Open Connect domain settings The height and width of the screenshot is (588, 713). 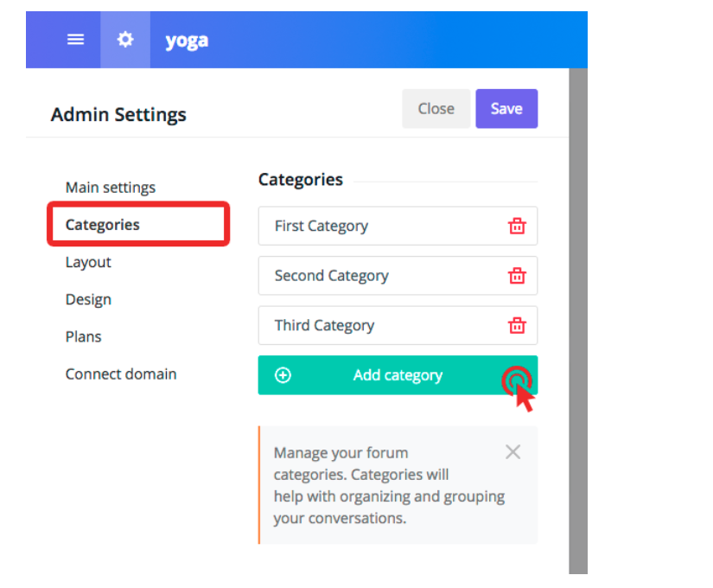[121, 374]
